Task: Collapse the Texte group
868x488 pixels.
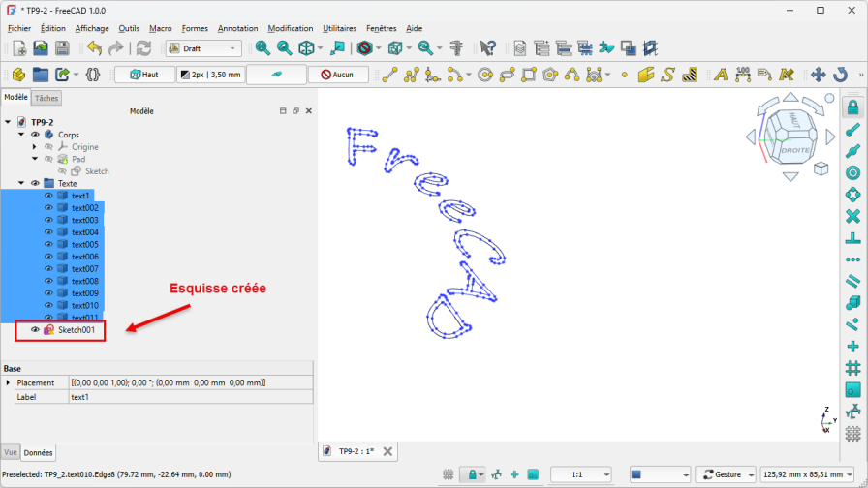Action: point(21,183)
